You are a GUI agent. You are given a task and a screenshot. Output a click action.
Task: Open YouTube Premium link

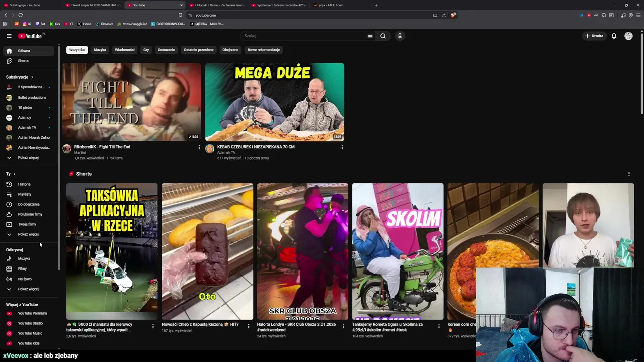28,313
